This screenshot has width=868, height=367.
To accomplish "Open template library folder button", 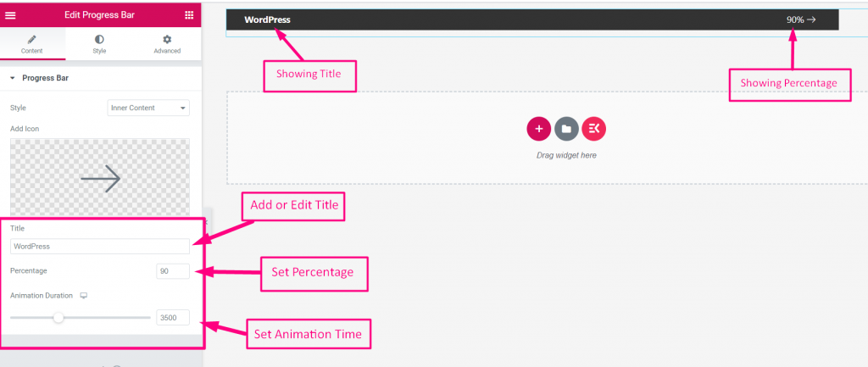I will pyautogui.click(x=566, y=129).
